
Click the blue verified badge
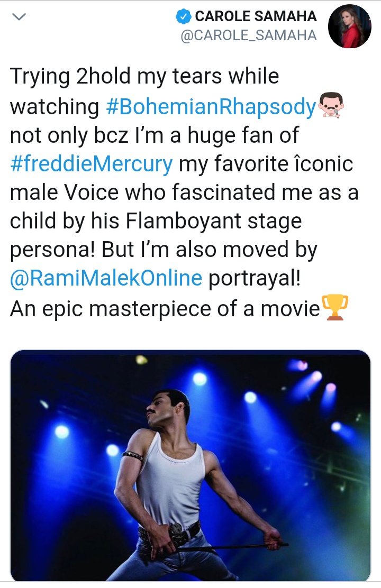(183, 17)
